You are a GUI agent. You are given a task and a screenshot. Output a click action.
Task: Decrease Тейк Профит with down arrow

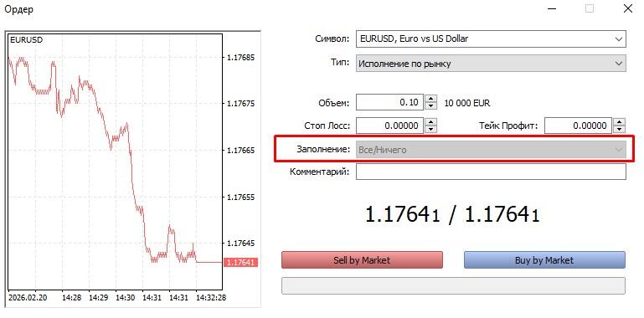click(620, 129)
